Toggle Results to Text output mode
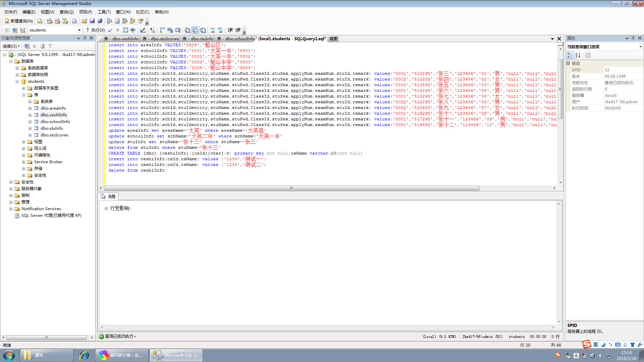 187,30
